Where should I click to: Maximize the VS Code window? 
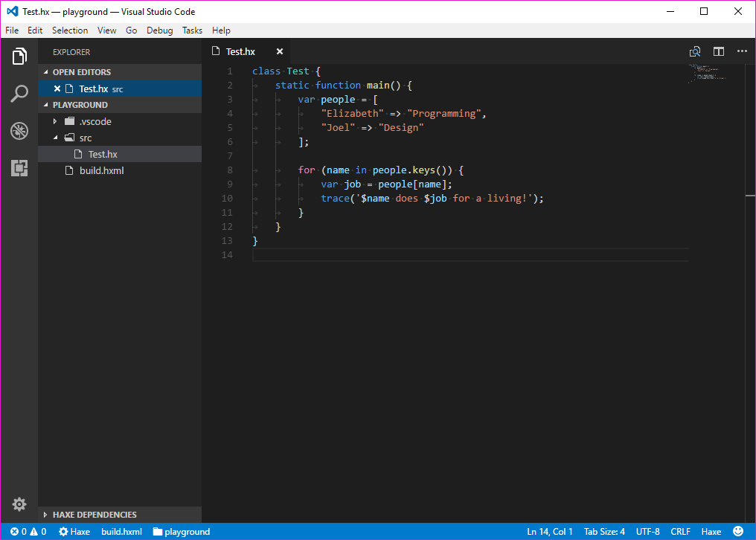click(704, 11)
